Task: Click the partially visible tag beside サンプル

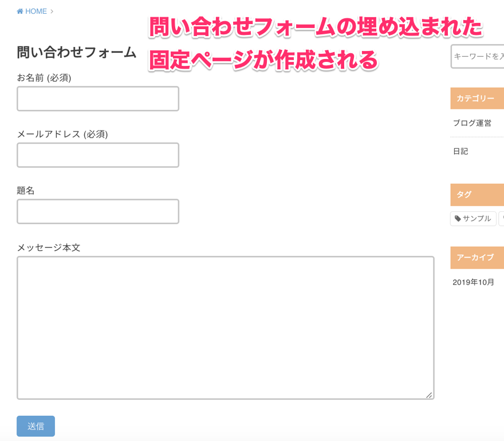Action: [501, 219]
